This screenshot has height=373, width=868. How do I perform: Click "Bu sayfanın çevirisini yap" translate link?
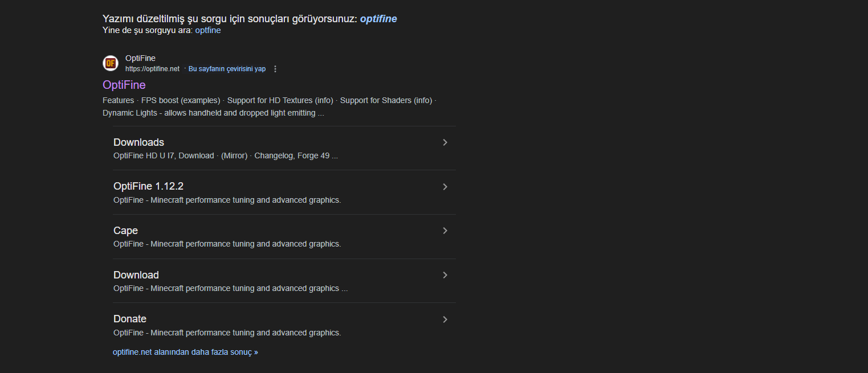click(227, 69)
